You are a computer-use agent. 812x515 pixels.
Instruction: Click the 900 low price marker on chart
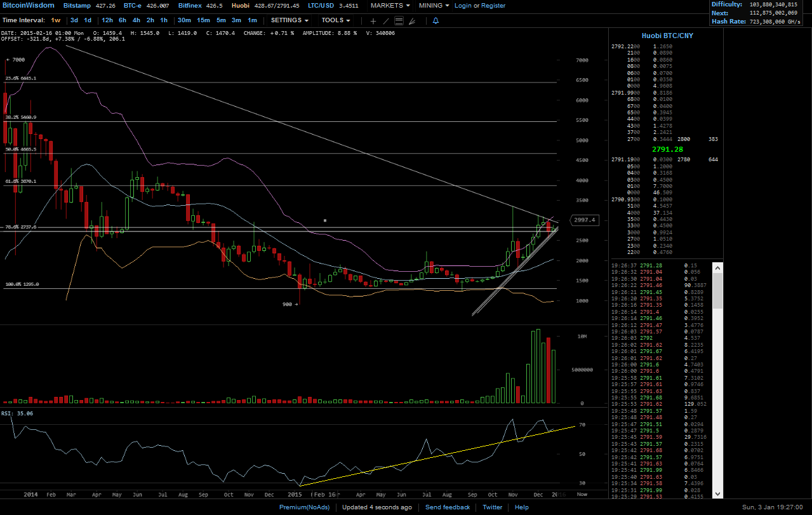point(289,305)
